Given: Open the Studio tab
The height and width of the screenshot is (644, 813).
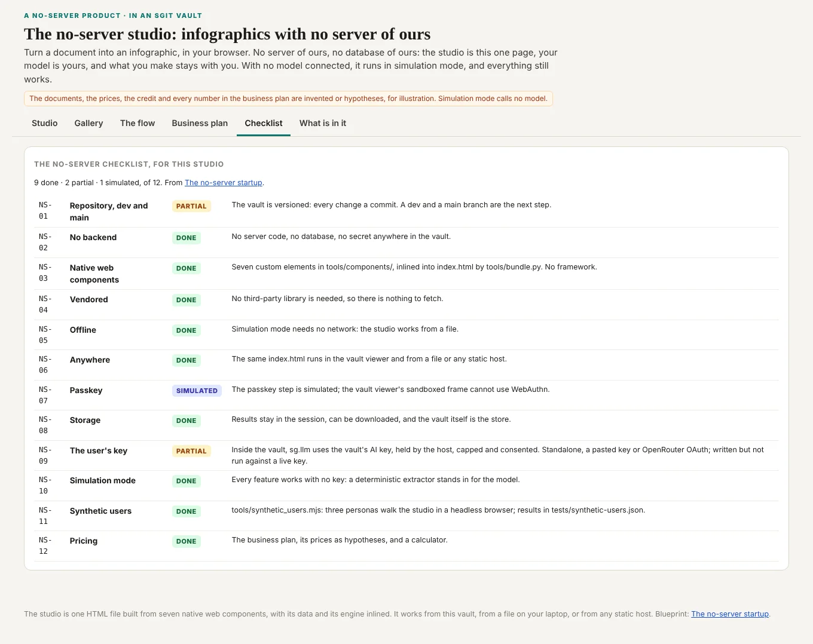Looking at the screenshot, I should [x=45, y=123].
